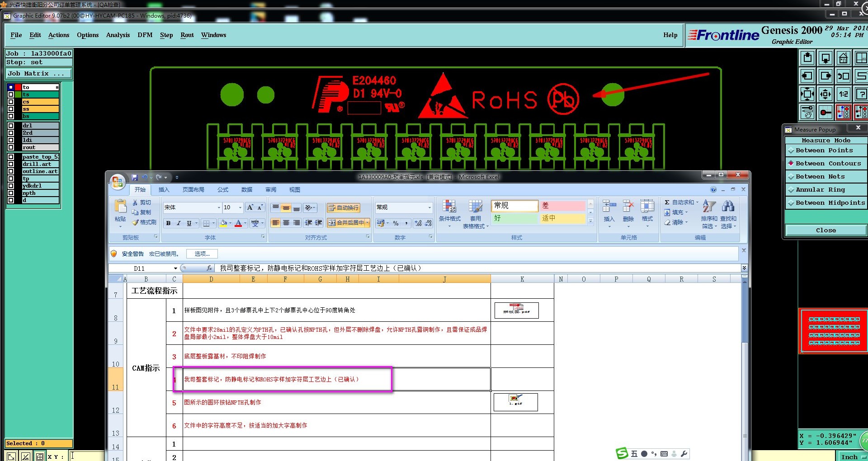
Task: Toggle visibility checkbox of layer 'rout'
Action: (x=11, y=147)
